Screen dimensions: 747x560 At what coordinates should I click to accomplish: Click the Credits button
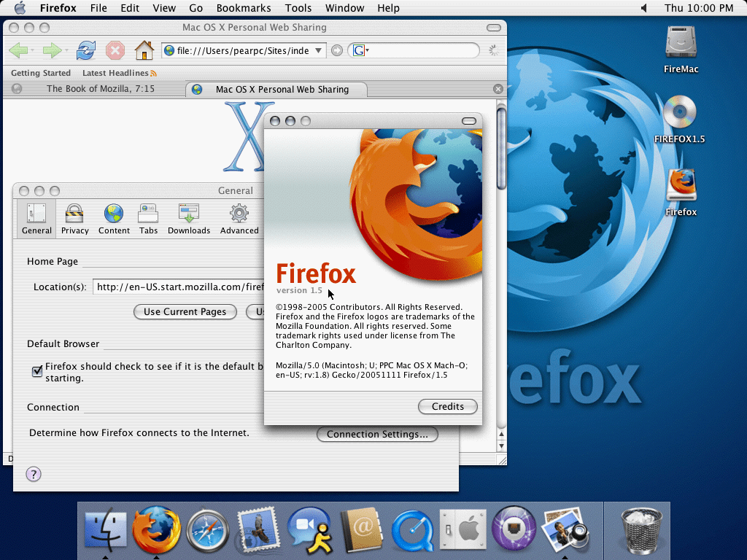pos(447,406)
